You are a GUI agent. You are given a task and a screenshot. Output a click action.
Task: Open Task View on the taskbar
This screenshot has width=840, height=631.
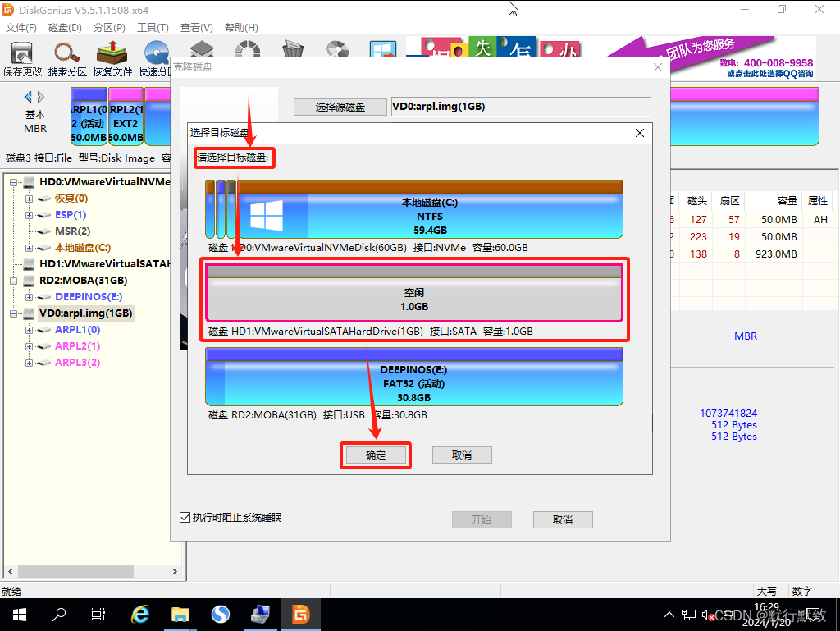click(98, 615)
